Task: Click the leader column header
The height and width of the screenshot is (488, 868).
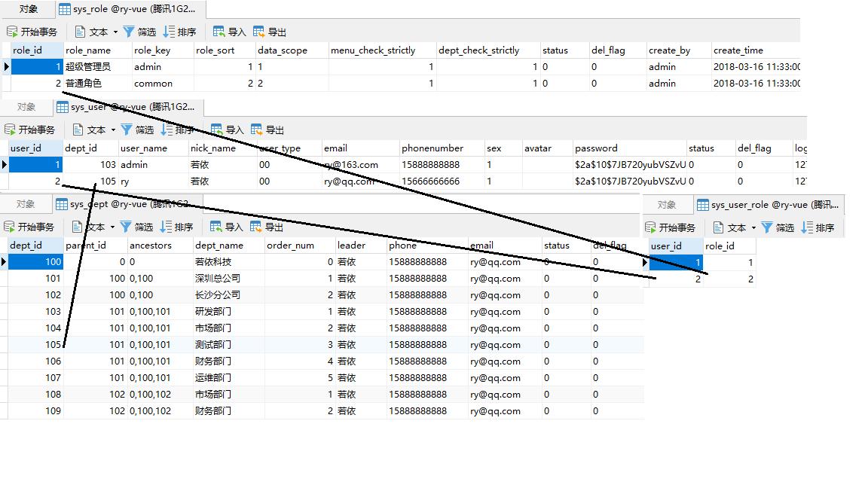Action: (x=361, y=246)
